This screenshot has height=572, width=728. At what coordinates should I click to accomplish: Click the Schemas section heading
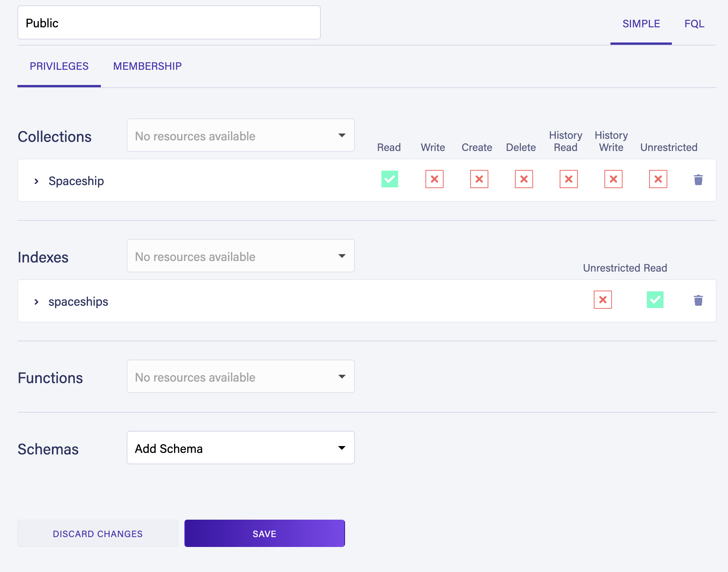(x=48, y=449)
